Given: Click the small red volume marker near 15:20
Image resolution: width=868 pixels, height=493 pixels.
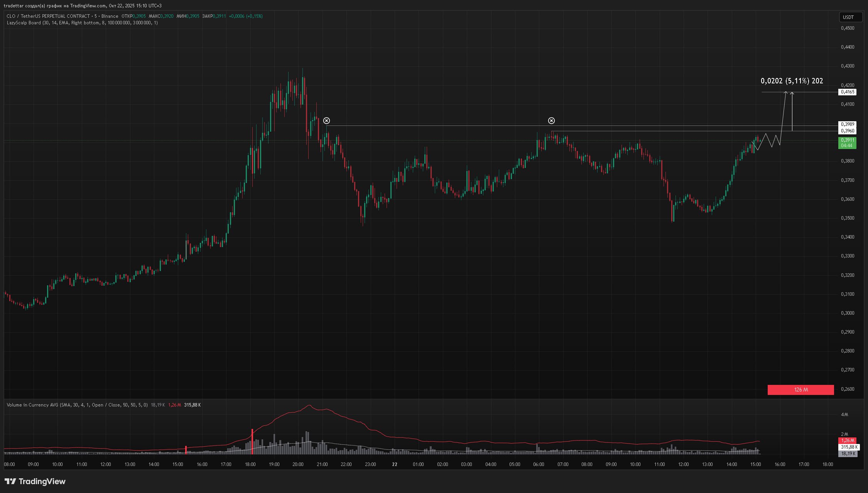Looking at the screenshot, I should coord(186,450).
